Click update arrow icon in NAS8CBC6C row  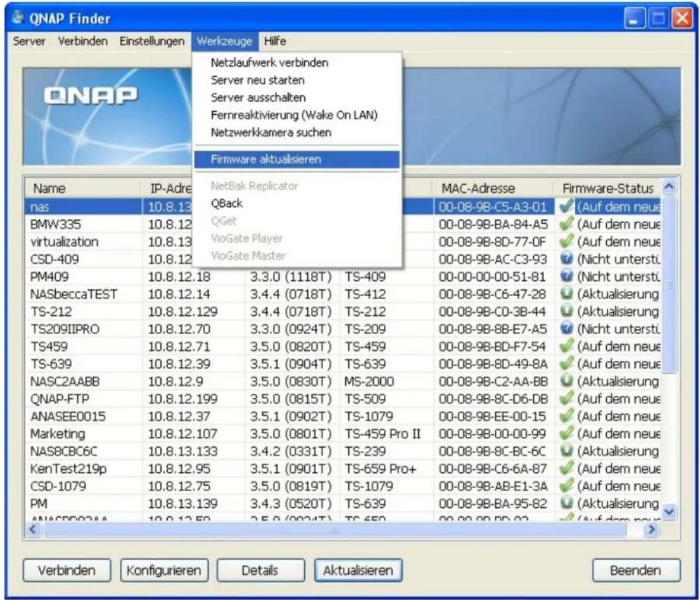coord(566,450)
